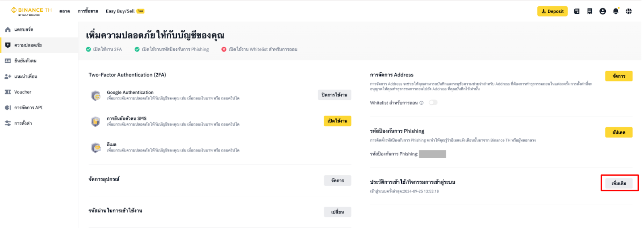The image size is (644, 228).
Task: Enable SMS verification with เปิดใช้งาน button
Action: (x=337, y=121)
